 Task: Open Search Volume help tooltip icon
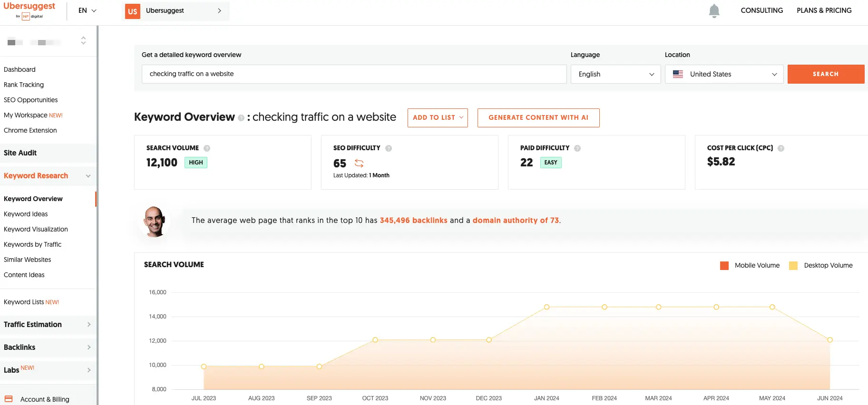(x=207, y=148)
